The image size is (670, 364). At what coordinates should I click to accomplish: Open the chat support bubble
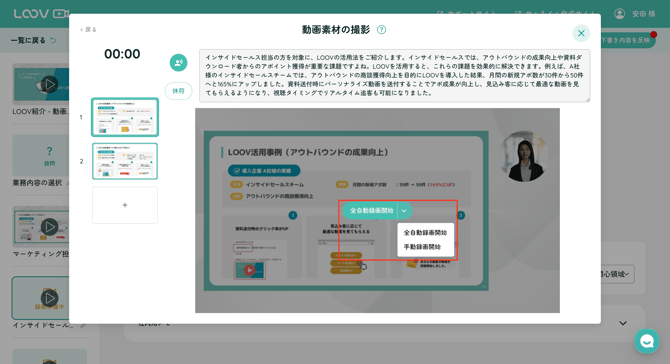coord(646,341)
